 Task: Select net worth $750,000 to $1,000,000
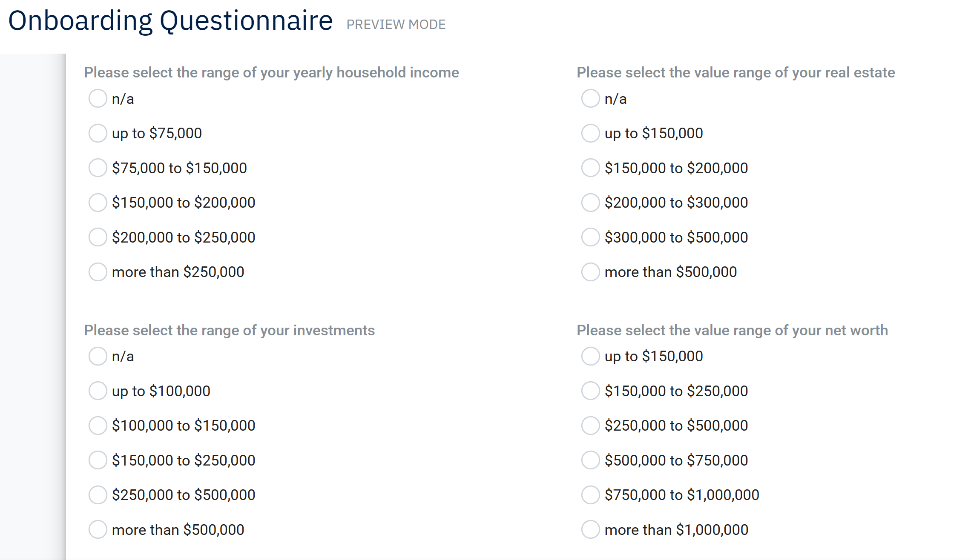(x=590, y=495)
